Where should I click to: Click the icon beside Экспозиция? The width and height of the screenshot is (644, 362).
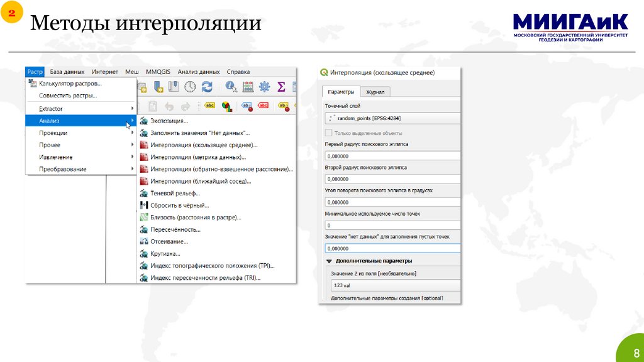click(x=144, y=121)
